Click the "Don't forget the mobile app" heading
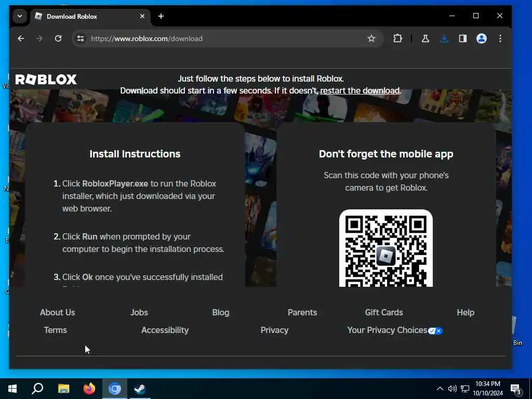The width and height of the screenshot is (532, 399). pyautogui.click(x=386, y=154)
